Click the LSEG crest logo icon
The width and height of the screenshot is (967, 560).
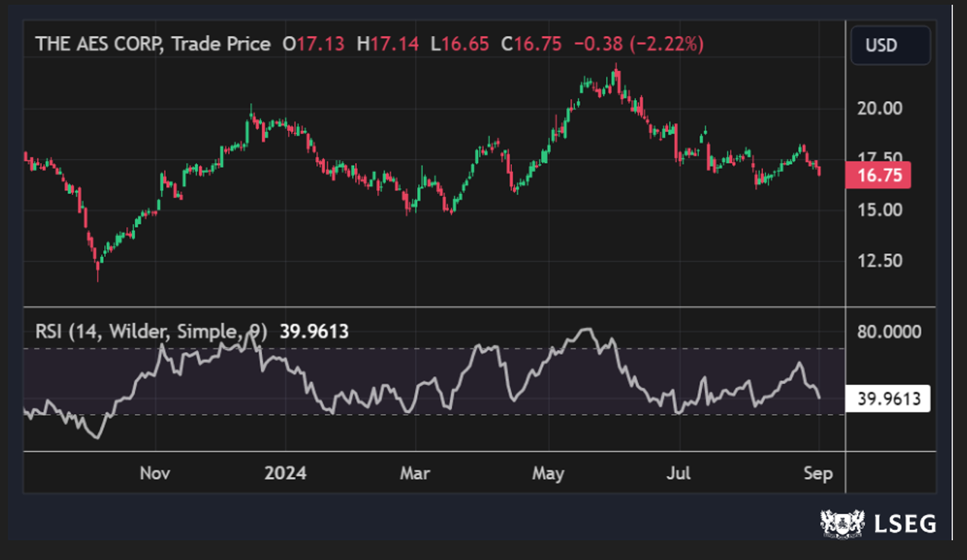pyautogui.click(x=844, y=523)
